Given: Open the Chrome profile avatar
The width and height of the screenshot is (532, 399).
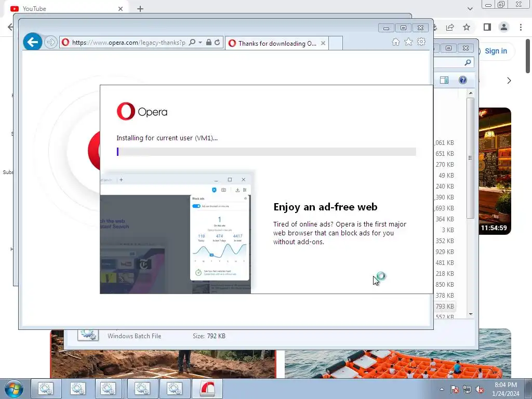Looking at the screenshot, I should (504, 27).
